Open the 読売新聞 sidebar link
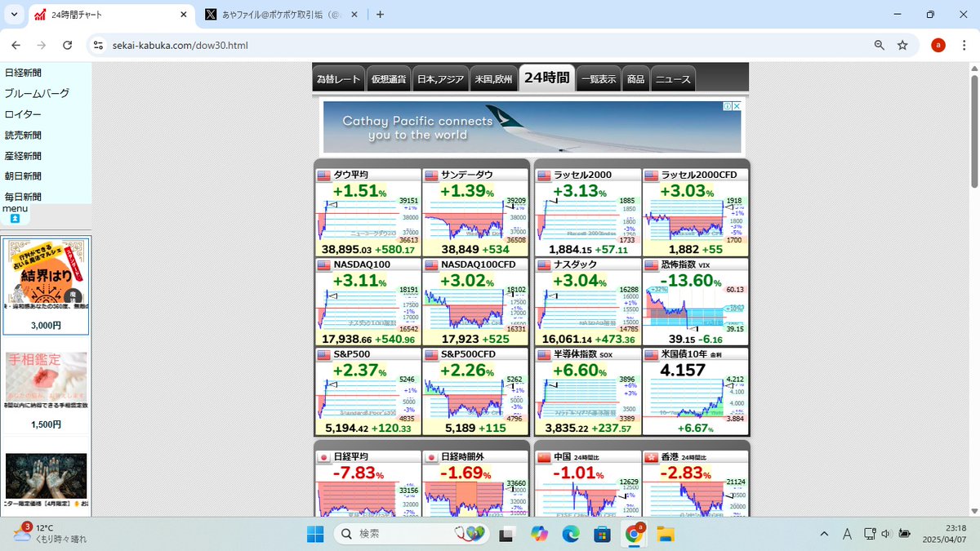The image size is (980, 551). pos(23,135)
